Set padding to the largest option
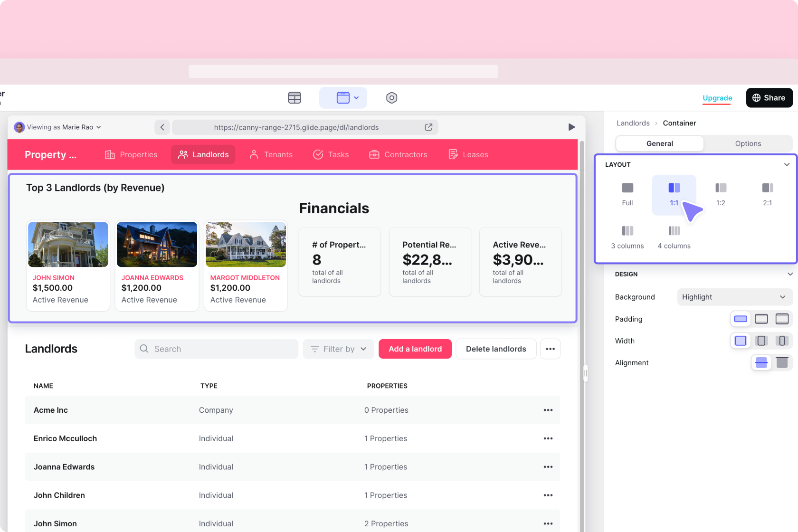This screenshot has height=532, width=798. coord(782,319)
